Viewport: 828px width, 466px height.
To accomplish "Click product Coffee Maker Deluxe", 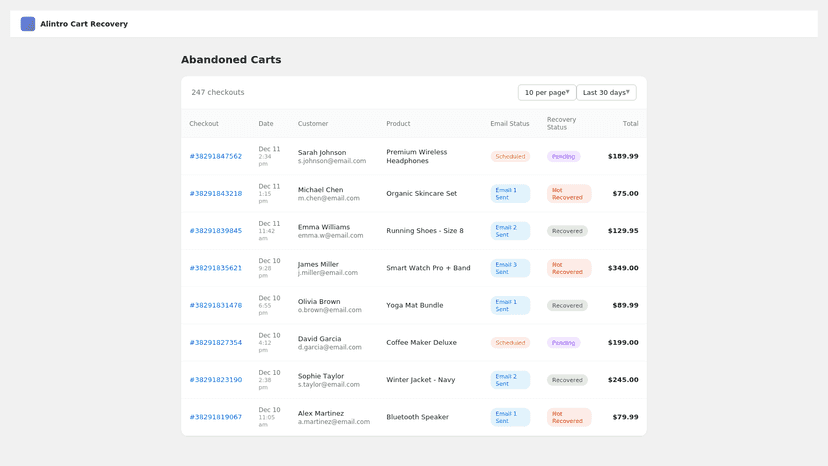I will [421, 342].
